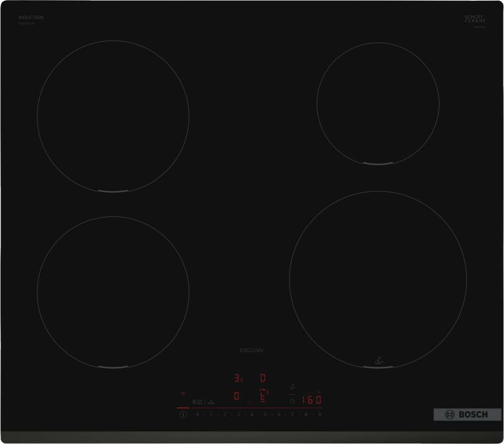Click the BOSCH logo badge
The height and width of the screenshot is (444, 504).
[x=467, y=415]
